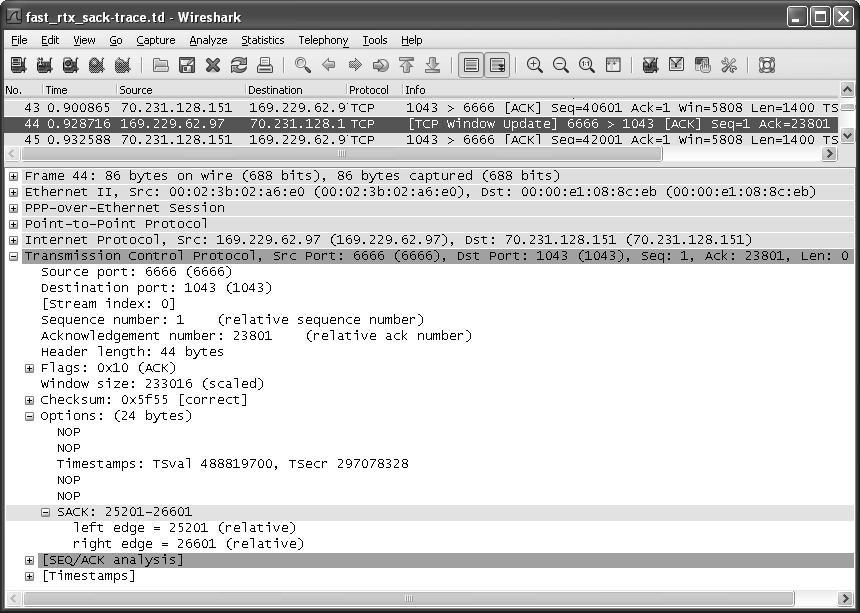Viewport: 860px width, 613px height.
Task: Collapse Options: (24 bytes) node
Action: (x=30, y=416)
